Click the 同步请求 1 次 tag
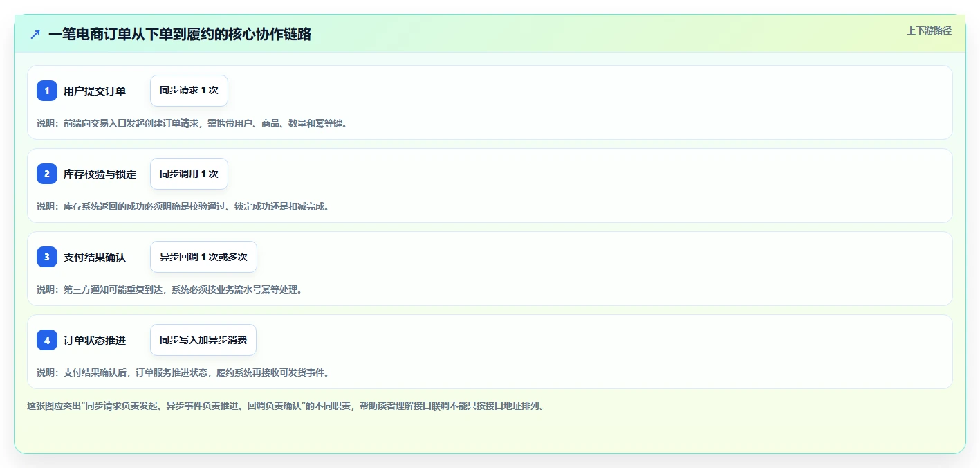980x468 pixels. click(x=189, y=91)
